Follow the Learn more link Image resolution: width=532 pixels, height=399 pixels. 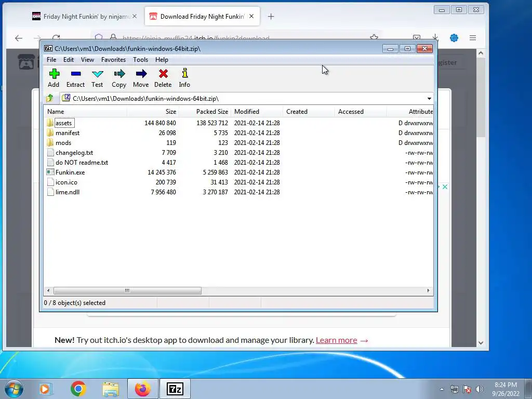point(336,340)
